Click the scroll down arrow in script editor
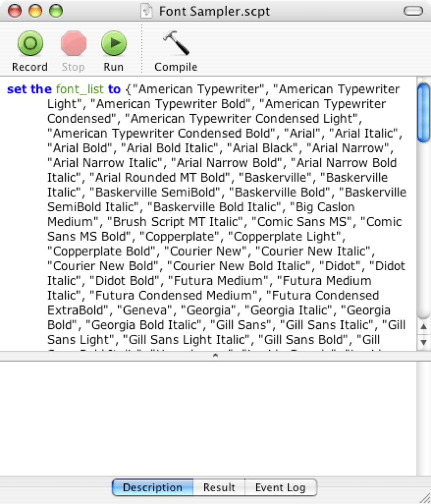The image size is (431, 504). 423,342
